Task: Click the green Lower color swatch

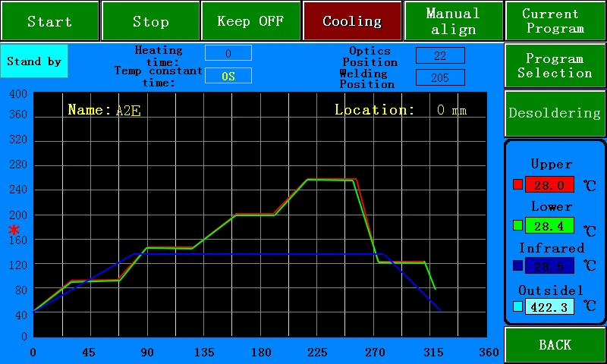Action: point(517,225)
